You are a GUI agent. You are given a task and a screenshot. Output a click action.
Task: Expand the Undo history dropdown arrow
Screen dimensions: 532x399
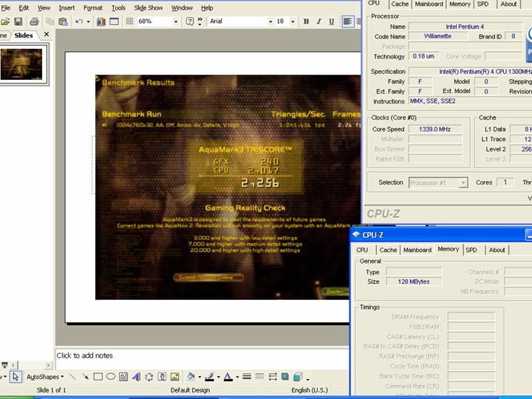tap(88, 21)
